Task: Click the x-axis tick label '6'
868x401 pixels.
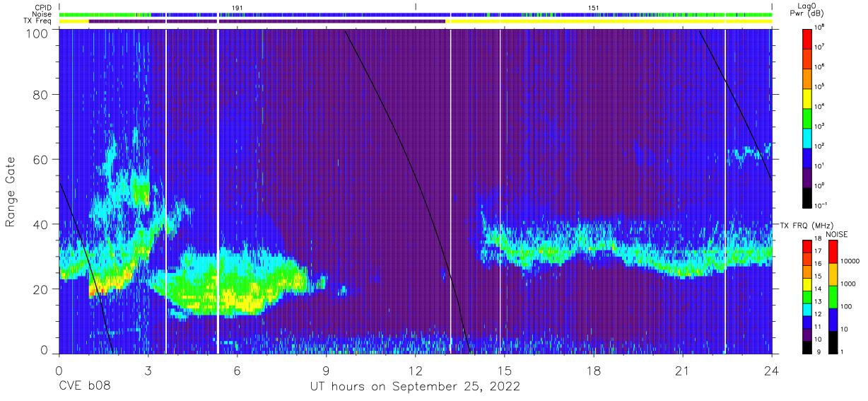Action: click(237, 371)
